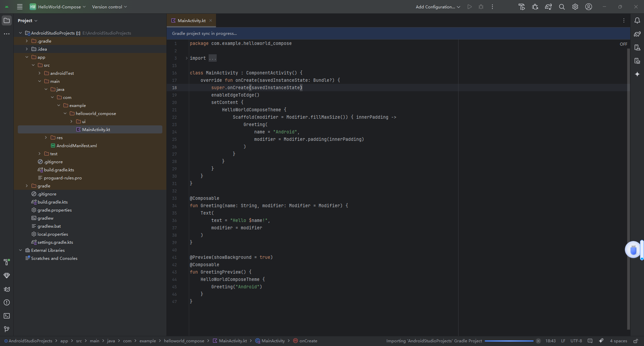Click the Run button in the toolbar

470,7
